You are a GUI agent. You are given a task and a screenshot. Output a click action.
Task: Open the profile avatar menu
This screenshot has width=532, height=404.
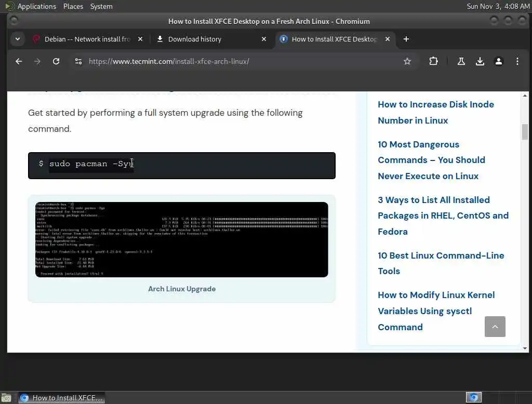pos(498,61)
